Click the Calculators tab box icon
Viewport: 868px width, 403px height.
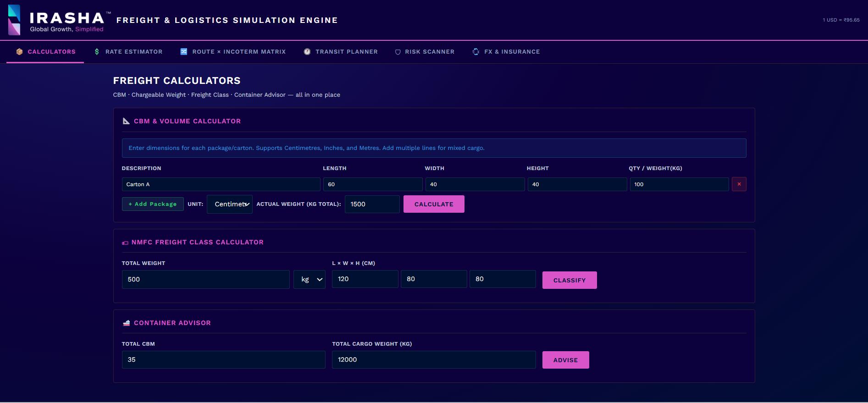pos(19,52)
